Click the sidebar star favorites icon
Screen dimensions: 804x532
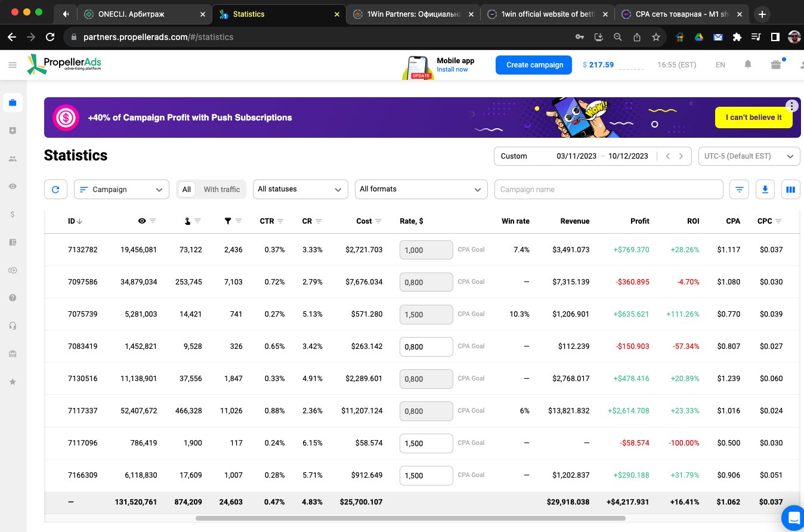[13, 382]
